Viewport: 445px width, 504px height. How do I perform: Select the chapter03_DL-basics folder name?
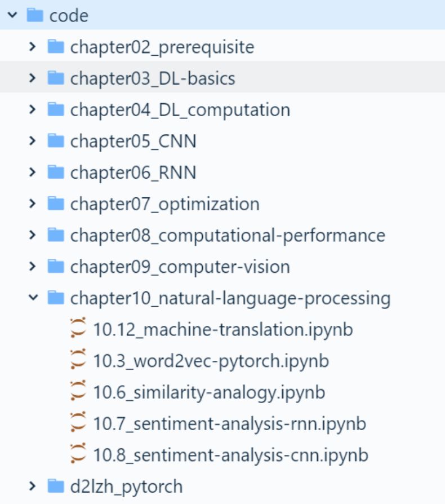(x=153, y=78)
